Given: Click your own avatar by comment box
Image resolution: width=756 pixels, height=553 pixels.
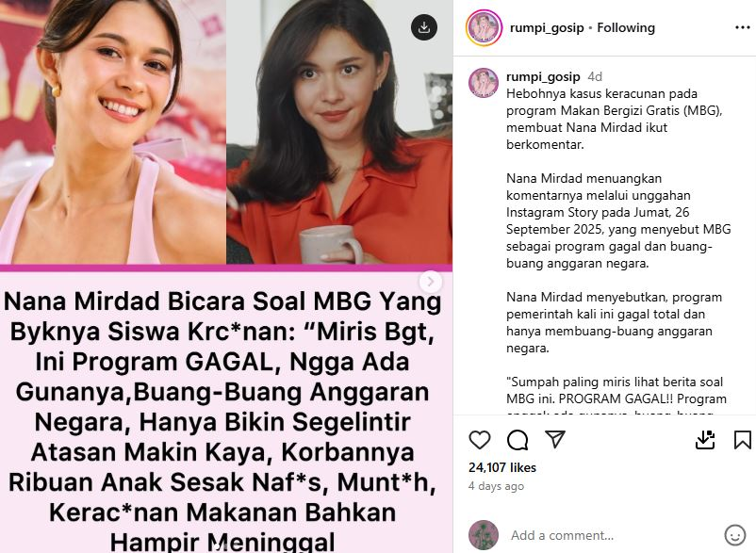Looking at the screenshot, I should (x=484, y=535).
